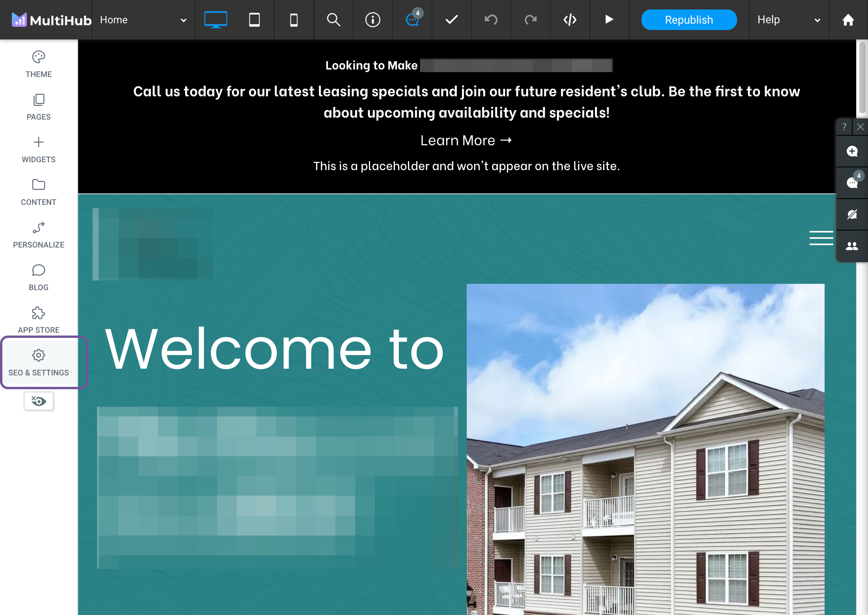Image resolution: width=868 pixels, height=615 pixels.
Task: Click the Learn More link
Action: [x=466, y=141]
